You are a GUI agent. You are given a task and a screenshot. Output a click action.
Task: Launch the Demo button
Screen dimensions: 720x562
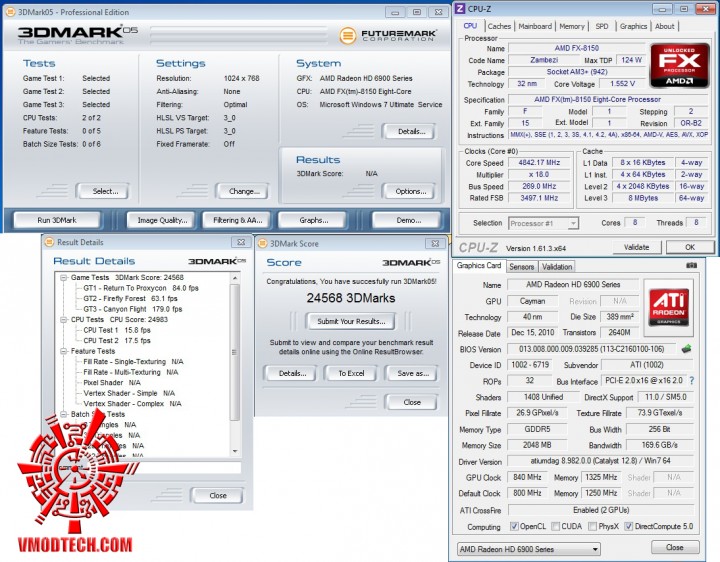pos(409,220)
